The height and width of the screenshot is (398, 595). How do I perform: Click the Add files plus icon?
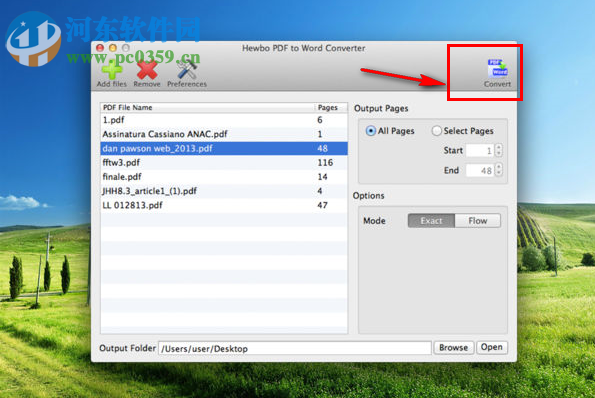[112, 69]
